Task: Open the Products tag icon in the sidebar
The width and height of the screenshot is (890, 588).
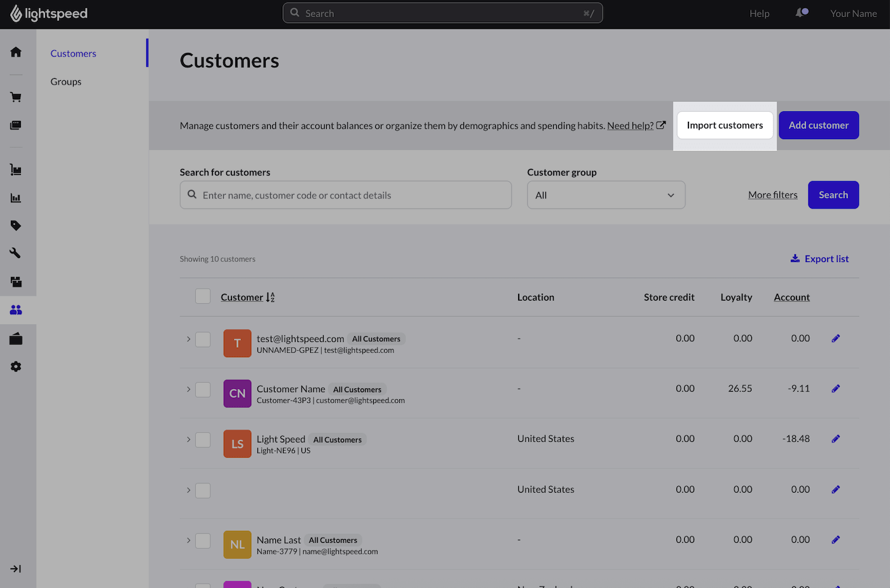Action: 16,226
